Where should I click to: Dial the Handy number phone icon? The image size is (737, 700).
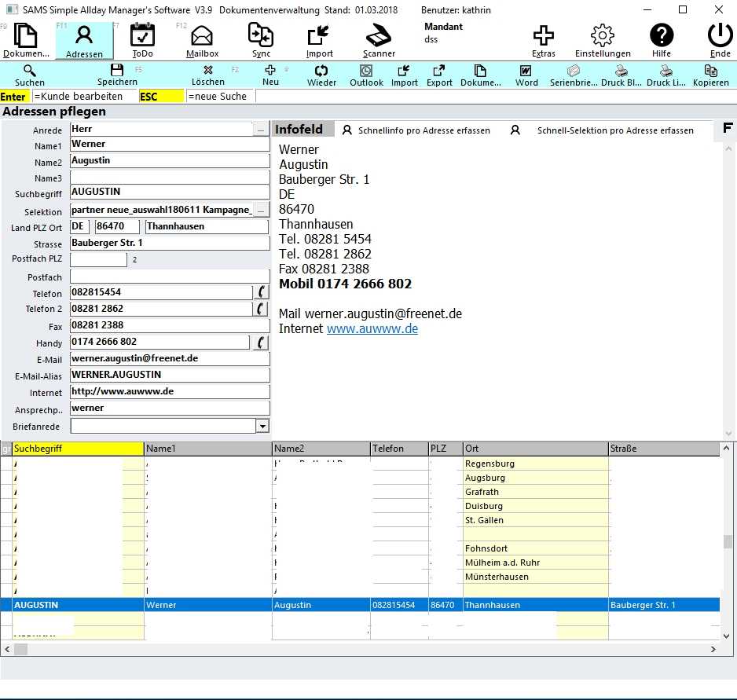point(261,342)
